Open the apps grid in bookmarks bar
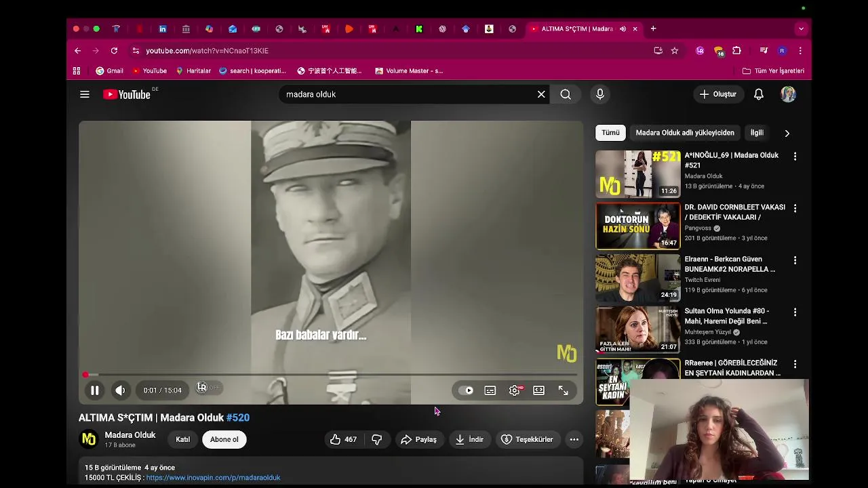Viewport: 868px width, 488px height. pyautogui.click(x=77, y=70)
